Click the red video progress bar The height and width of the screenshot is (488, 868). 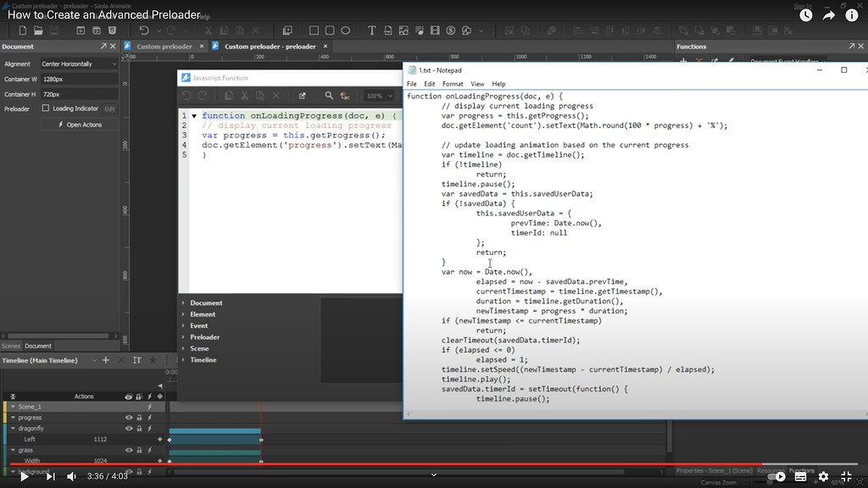point(424,465)
